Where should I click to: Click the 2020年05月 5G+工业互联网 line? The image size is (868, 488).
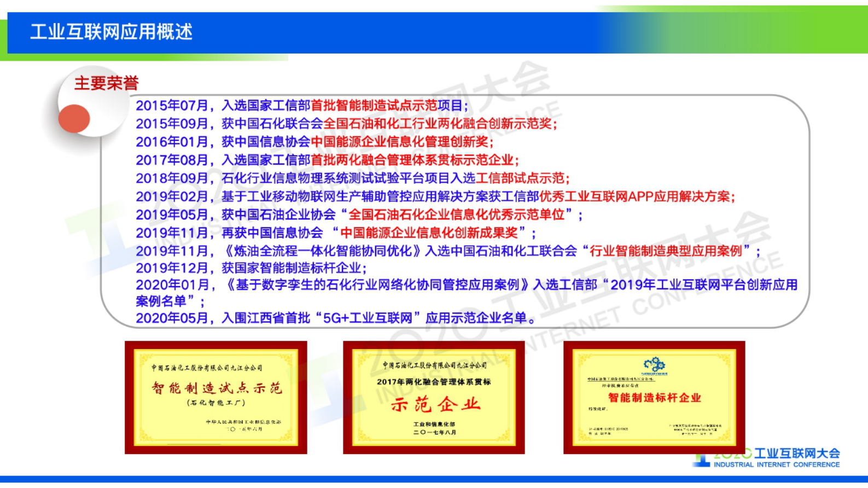coord(336,318)
